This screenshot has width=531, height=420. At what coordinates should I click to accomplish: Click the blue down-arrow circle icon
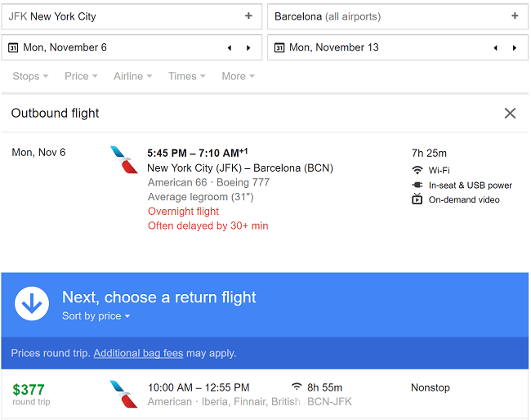click(x=32, y=303)
